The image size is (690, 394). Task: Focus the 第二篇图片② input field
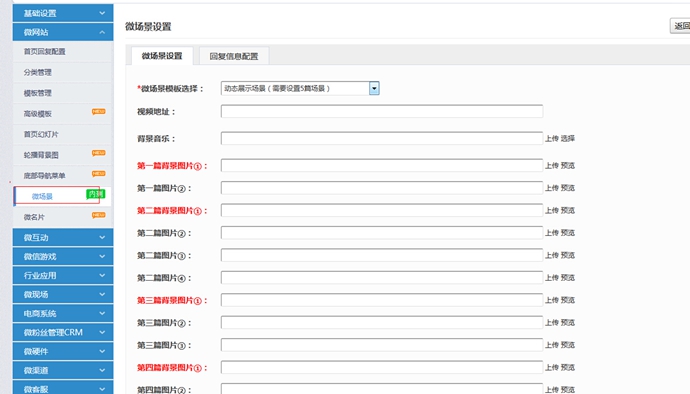pyautogui.click(x=382, y=232)
